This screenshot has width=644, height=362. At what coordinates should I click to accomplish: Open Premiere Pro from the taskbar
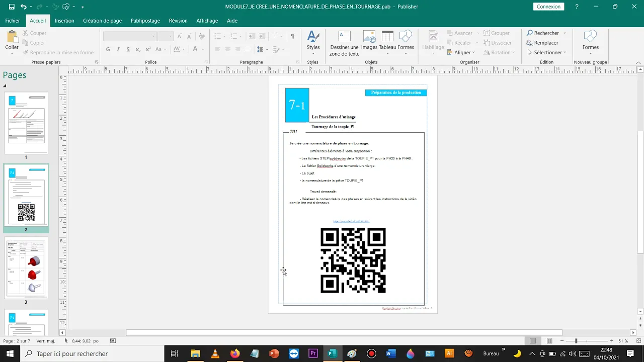point(313,353)
